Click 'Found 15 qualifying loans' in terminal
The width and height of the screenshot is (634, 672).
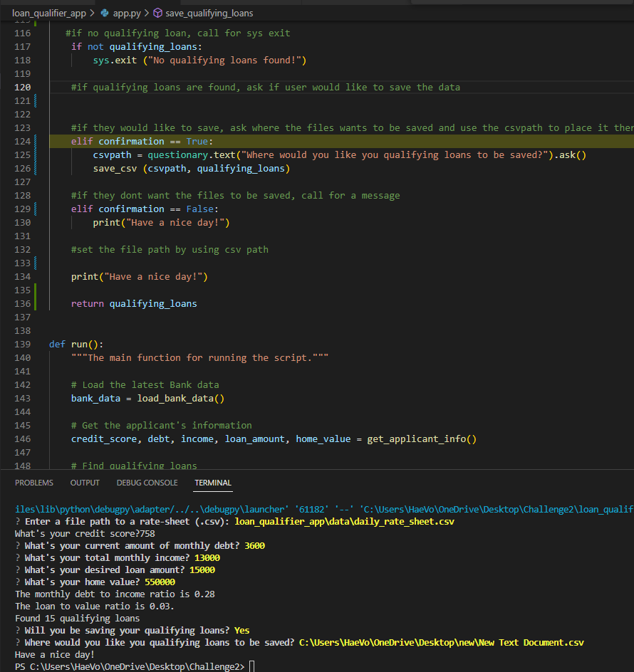coord(77,619)
